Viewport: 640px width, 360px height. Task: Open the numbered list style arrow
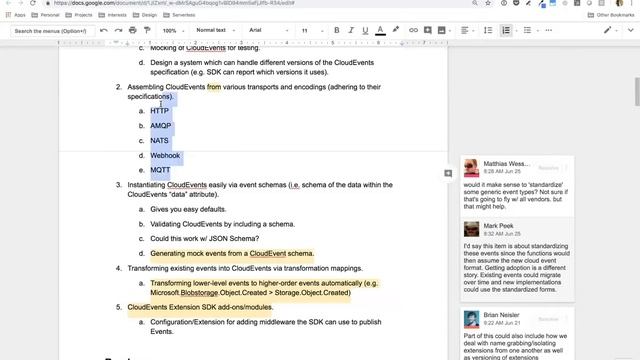coord(516,31)
